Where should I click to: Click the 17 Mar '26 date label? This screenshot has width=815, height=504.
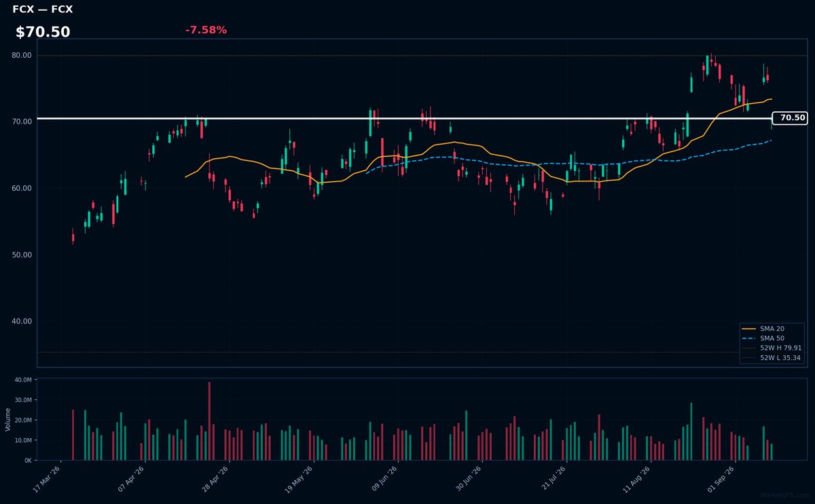click(x=47, y=478)
